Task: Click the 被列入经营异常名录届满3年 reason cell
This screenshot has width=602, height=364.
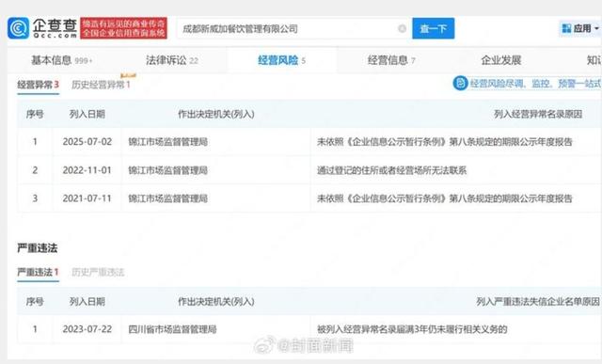Action: pyautogui.click(x=412, y=329)
